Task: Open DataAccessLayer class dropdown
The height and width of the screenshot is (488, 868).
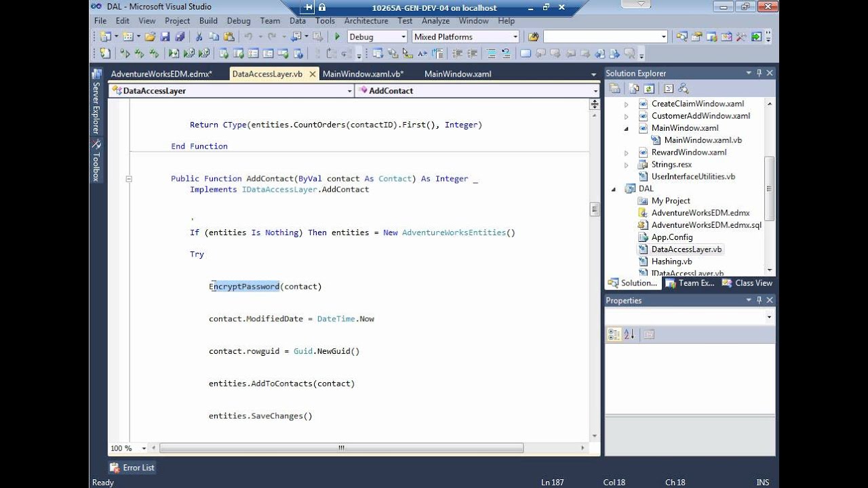Action: (x=349, y=91)
